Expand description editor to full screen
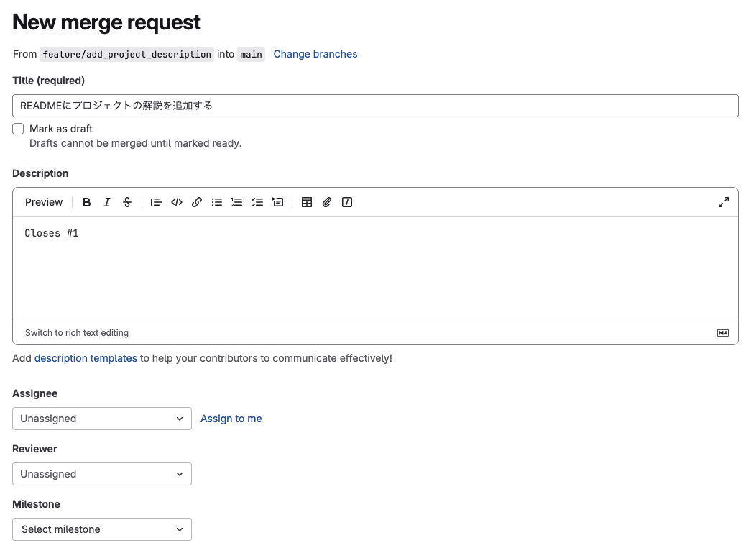Viewport: 756px width, 543px height. pos(724,202)
